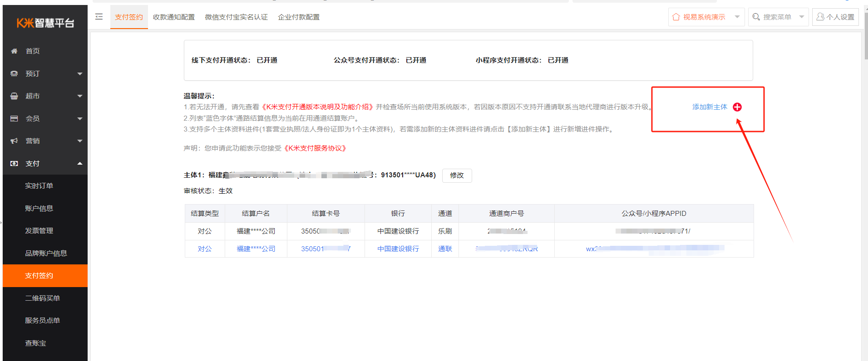Screen dimensions: 868x361
Task: Open the 搜索菜单 dropdown arrow
Action: pyautogui.click(x=802, y=17)
